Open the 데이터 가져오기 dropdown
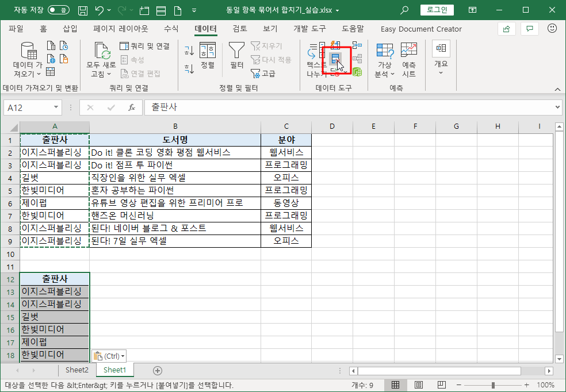The height and width of the screenshot is (392, 566). (28, 60)
